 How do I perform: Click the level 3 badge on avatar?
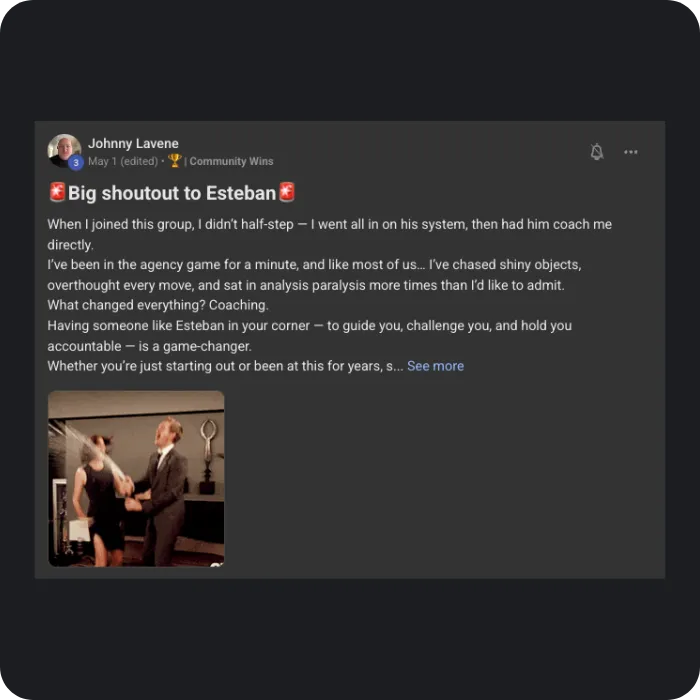click(76, 162)
